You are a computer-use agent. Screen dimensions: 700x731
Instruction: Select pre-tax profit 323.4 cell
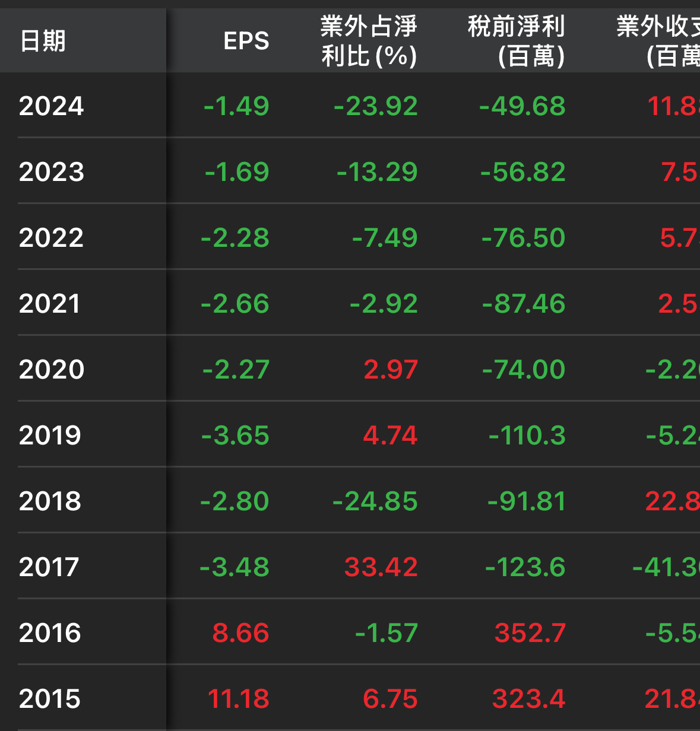tap(529, 699)
